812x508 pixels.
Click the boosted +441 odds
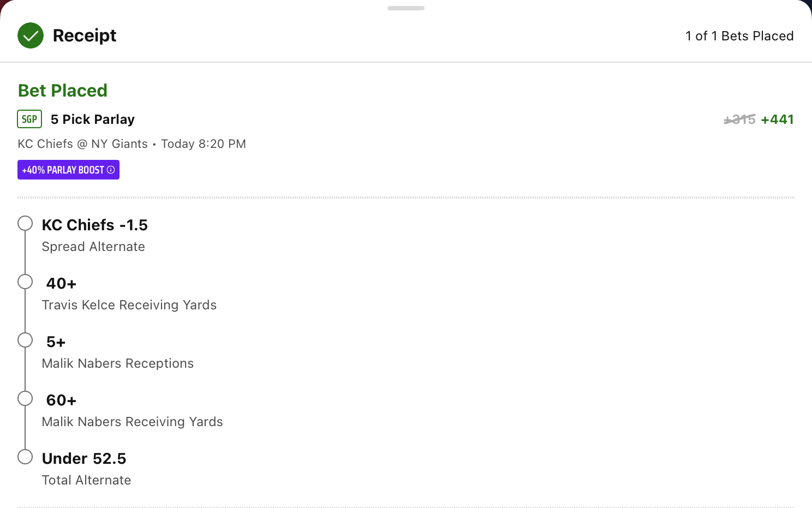point(777,119)
